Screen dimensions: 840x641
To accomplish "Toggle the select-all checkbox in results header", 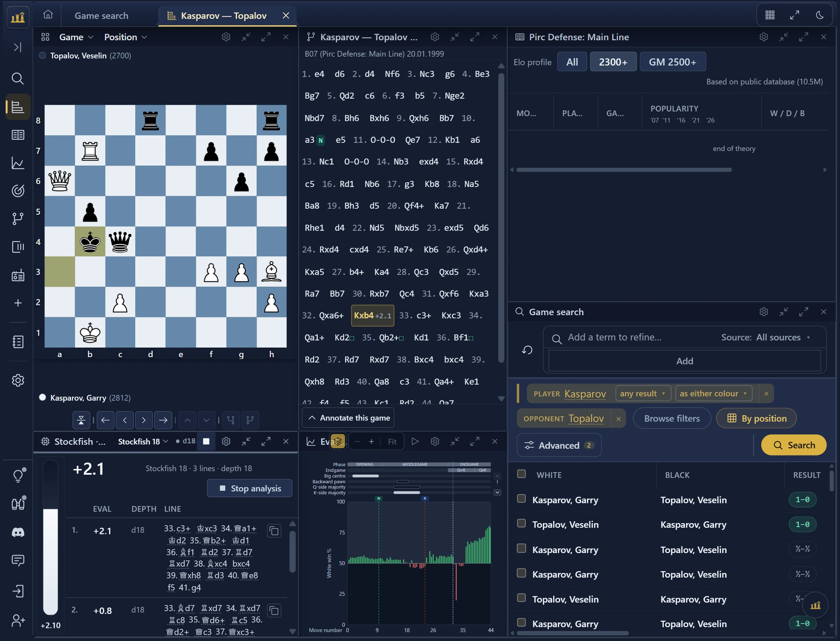I will (521, 474).
